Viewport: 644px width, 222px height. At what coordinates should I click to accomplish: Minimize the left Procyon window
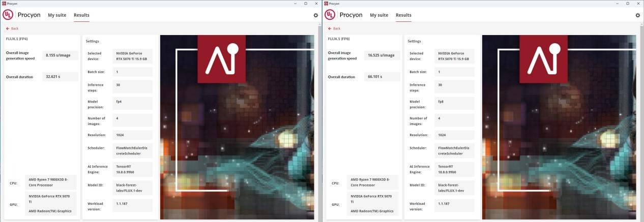point(295,3)
